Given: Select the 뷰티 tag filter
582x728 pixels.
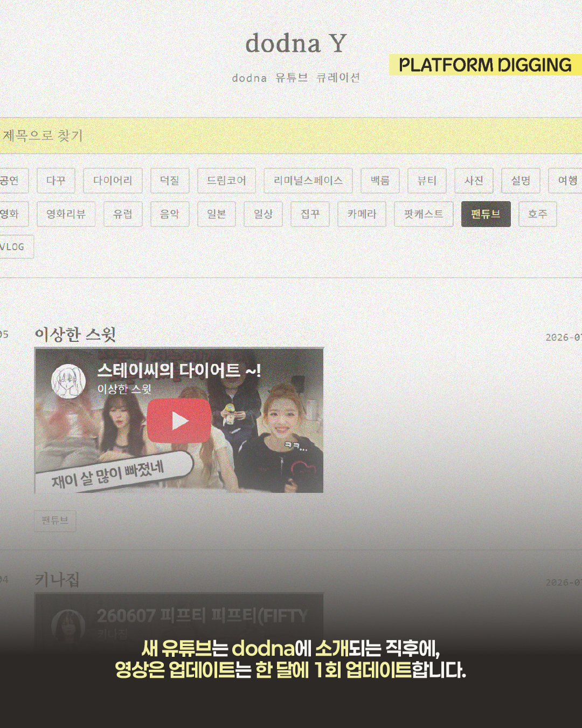Looking at the screenshot, I should tap(427, 181).
